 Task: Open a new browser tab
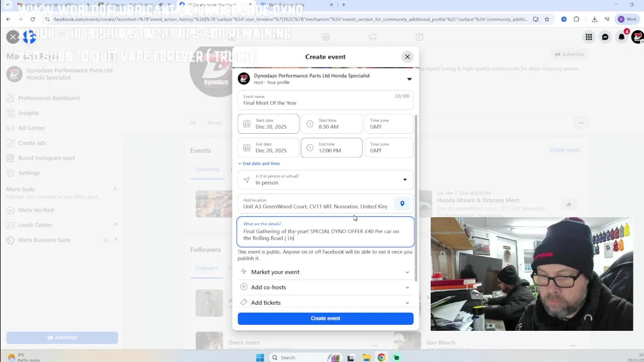click(x=344, y=5)
